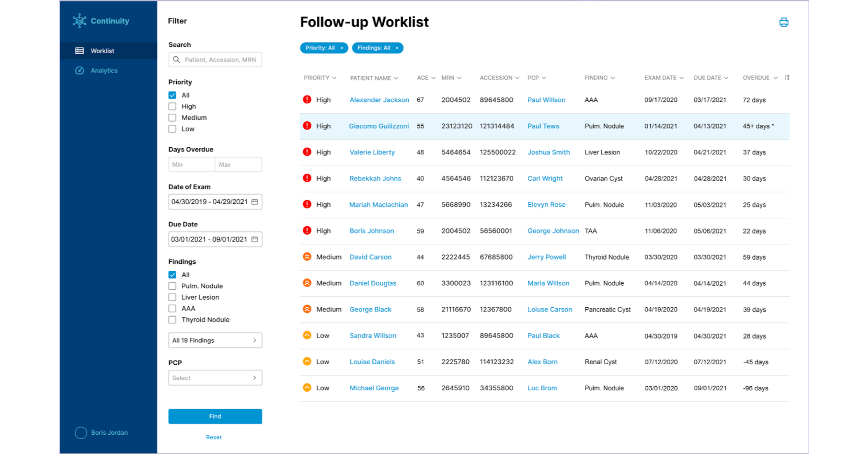Sort by Exam Date column header
This screenshot has height=454, width=868.
(x=664, y=78)
